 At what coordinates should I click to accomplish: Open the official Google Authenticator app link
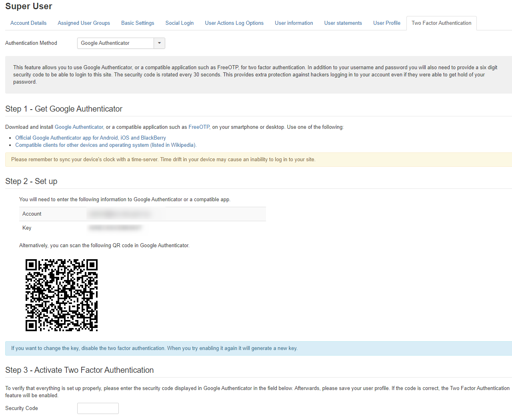(90, 138)
